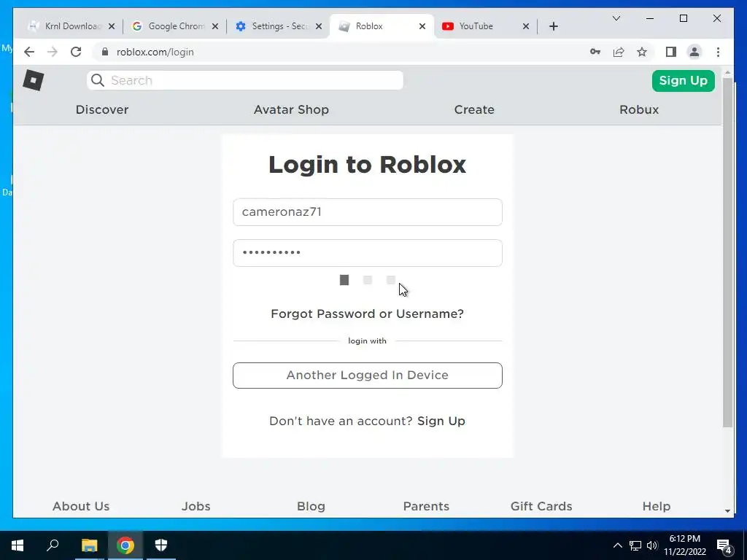Open a new tab with plus icon
Viewport: 747px width, 560px height.
pyautogui.click(x=553, y=26)
